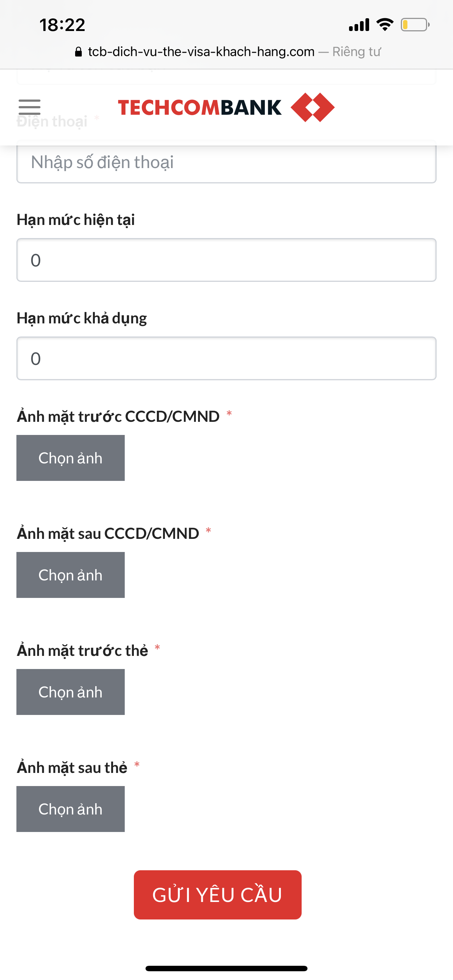Tap the website address to edit the URL
This screenshot has width=453, height=980.
pos(200,51)
